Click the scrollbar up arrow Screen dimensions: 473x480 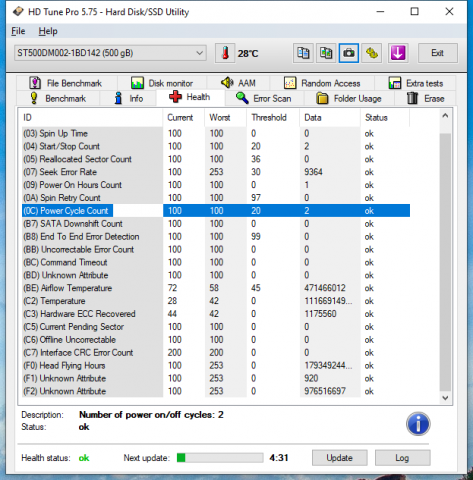(445, 116)
